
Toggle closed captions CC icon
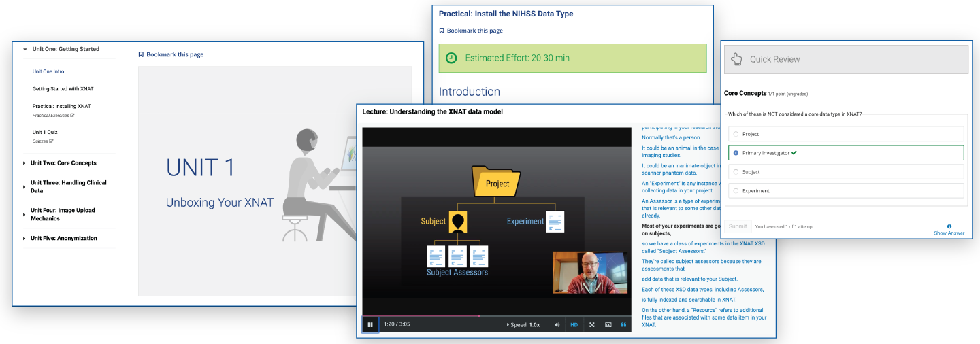click(608, 325)
